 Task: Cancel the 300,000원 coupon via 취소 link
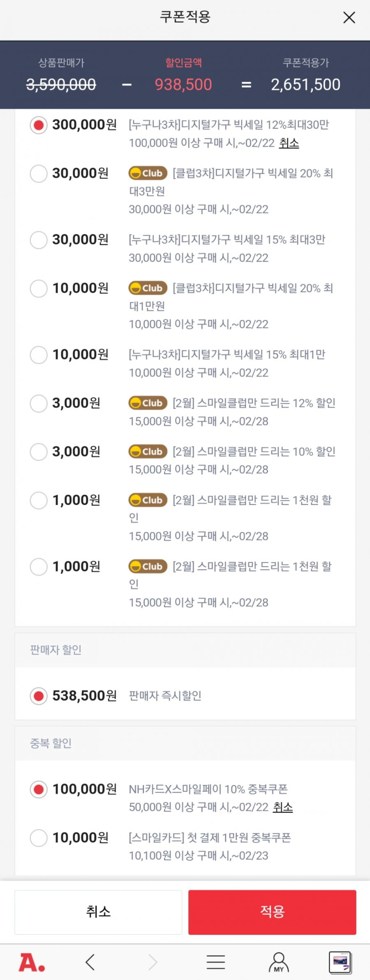[289, 143]
